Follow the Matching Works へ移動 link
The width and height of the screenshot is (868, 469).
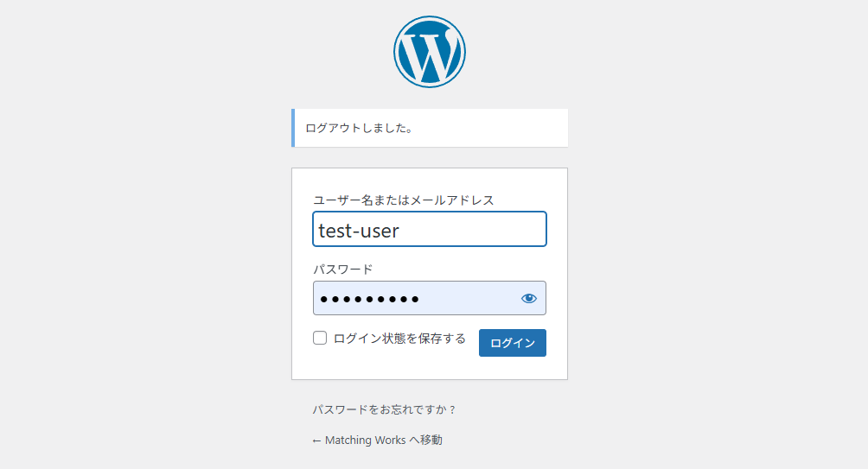(378, 440)
